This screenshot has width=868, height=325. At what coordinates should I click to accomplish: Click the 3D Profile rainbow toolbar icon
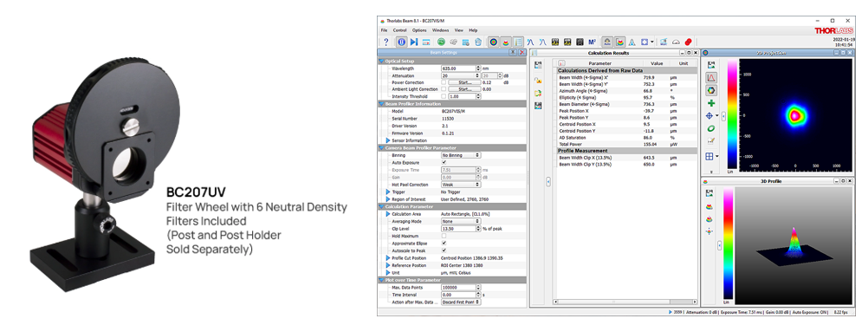pos(505,42)
